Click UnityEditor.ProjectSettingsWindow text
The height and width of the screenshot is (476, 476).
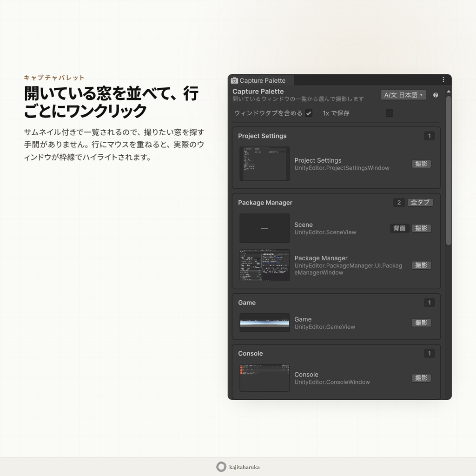(342, 168)
